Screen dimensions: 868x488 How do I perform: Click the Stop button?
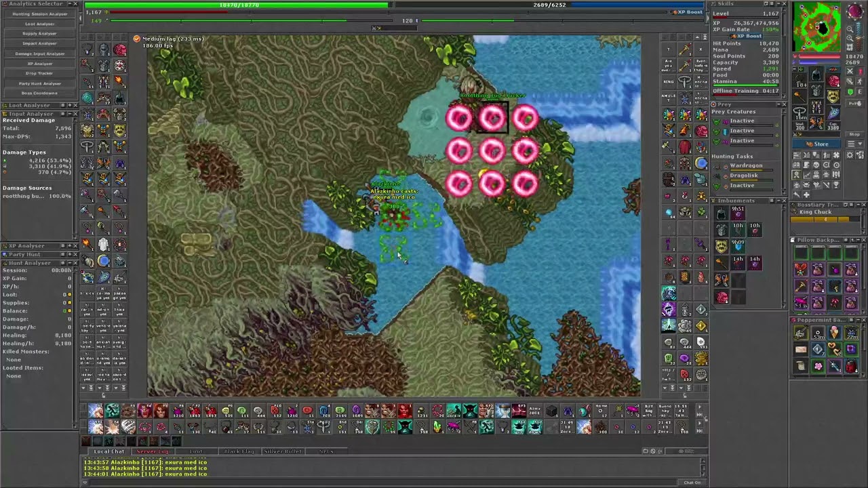855,134
